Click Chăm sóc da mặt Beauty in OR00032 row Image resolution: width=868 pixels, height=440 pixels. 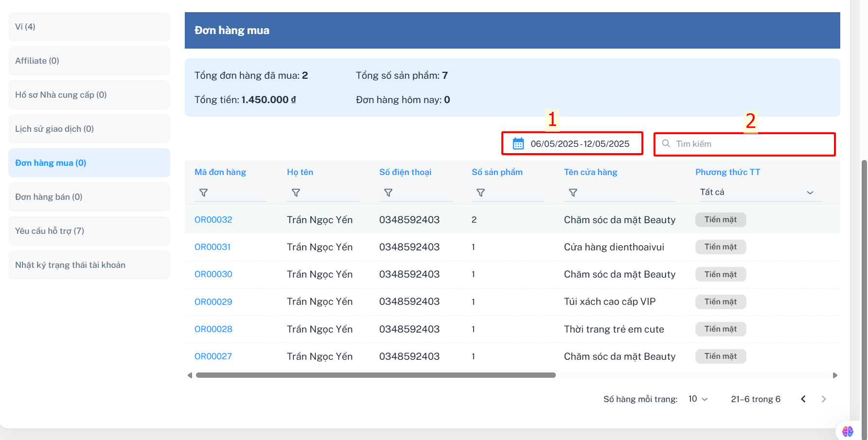pyautogui.click(x=620, y=220)
